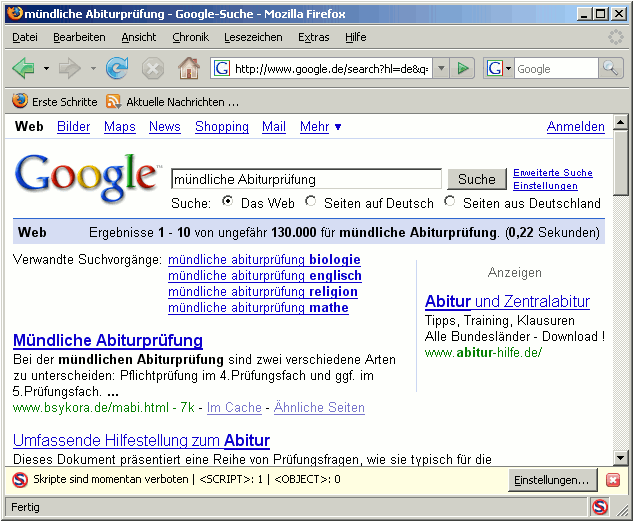Click the Erste Schritte bookmark label
Screen dimensions: 634x523
tap(65, 102)
